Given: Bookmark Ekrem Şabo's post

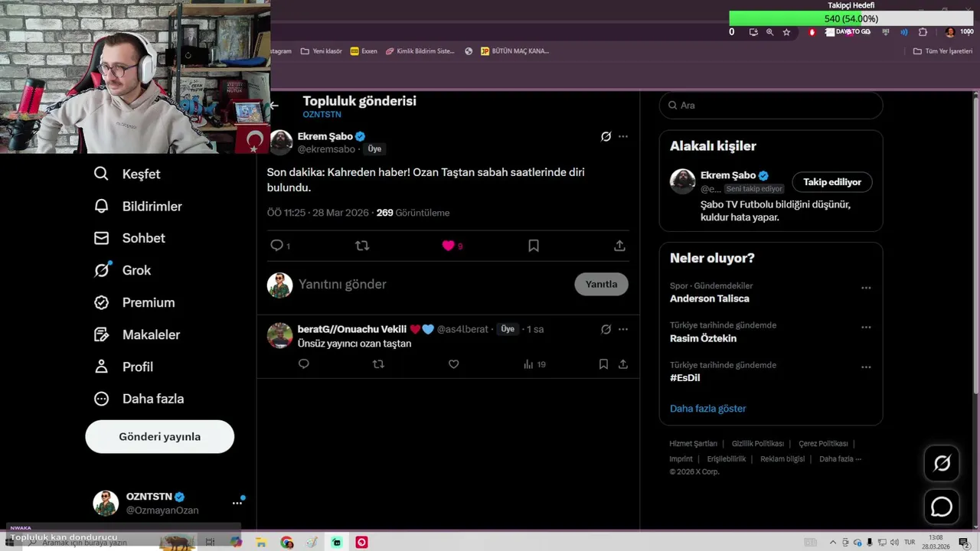Looking at the screenshot, I should (534, 246).
